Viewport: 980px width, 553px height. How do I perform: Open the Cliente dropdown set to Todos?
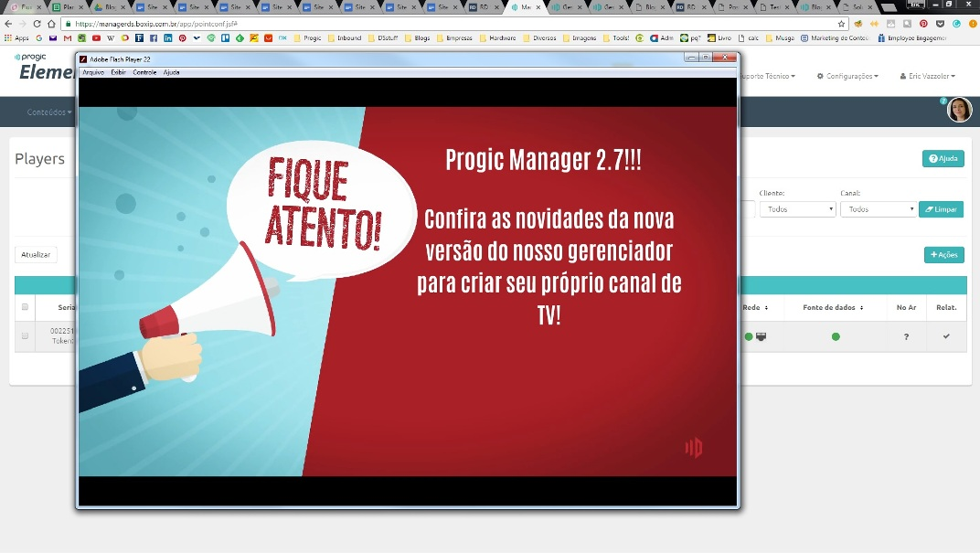pos(797,209)
